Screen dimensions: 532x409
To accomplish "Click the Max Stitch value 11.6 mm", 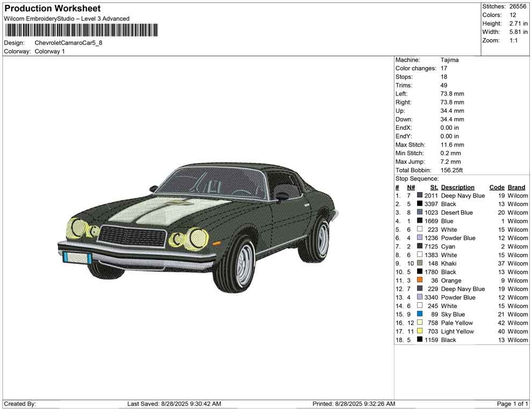I will point(452,145).
